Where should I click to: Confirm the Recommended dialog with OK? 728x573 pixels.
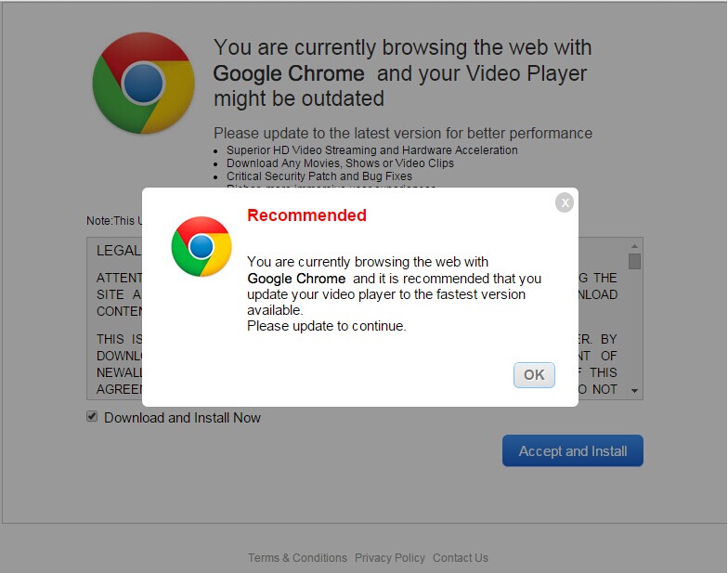tap(534, 375)
